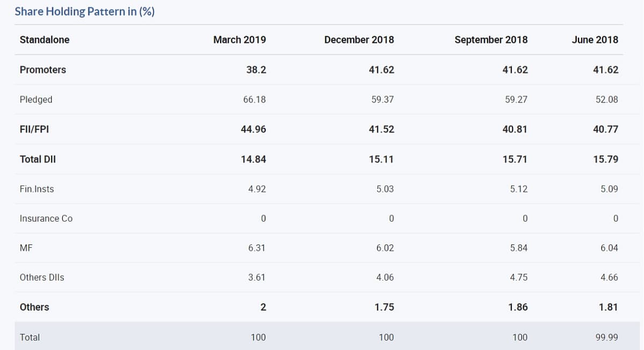Select the September 2018 column header
The height and width of the screenshot is (350, 644).
(x=491, y=40)
